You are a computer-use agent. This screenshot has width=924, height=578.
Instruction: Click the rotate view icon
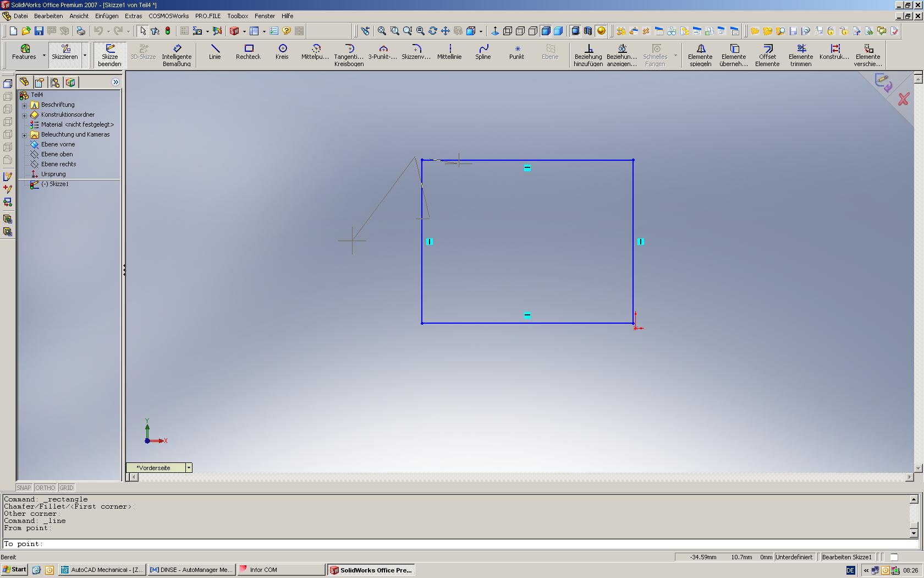point(433,31)
